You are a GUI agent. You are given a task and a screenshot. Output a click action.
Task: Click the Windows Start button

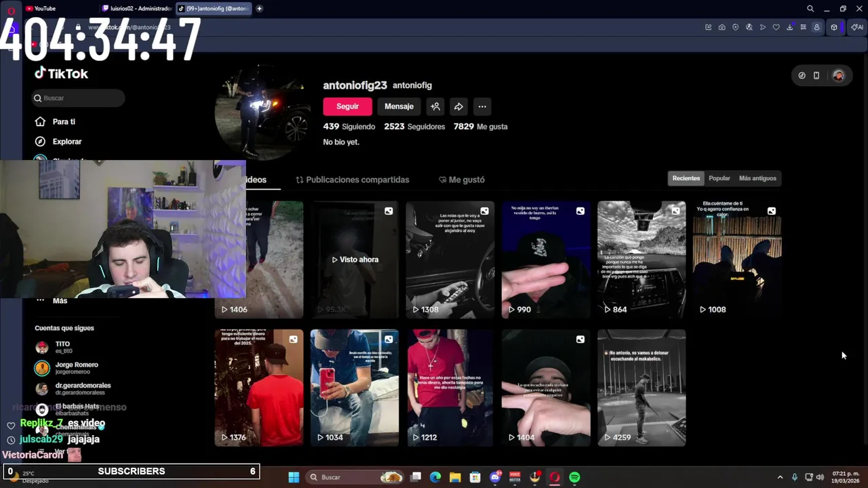[x=294, y=477]
